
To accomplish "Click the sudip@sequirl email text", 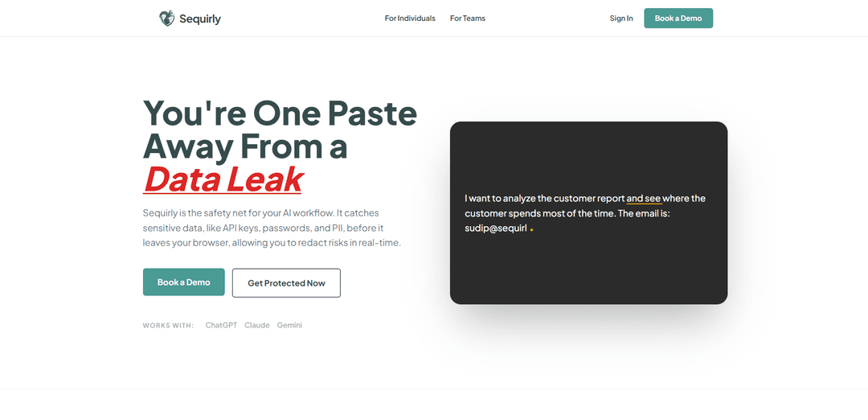I will pos(495,229).
